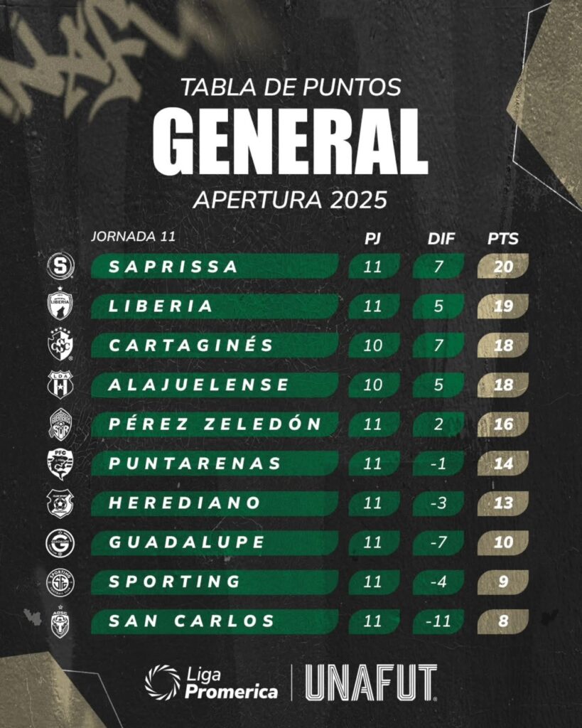The width and height of the screenshot is (582, 728).
Task: Click the Guadalupe team logo
Action: pyautogui.click(x=60, y=542)
